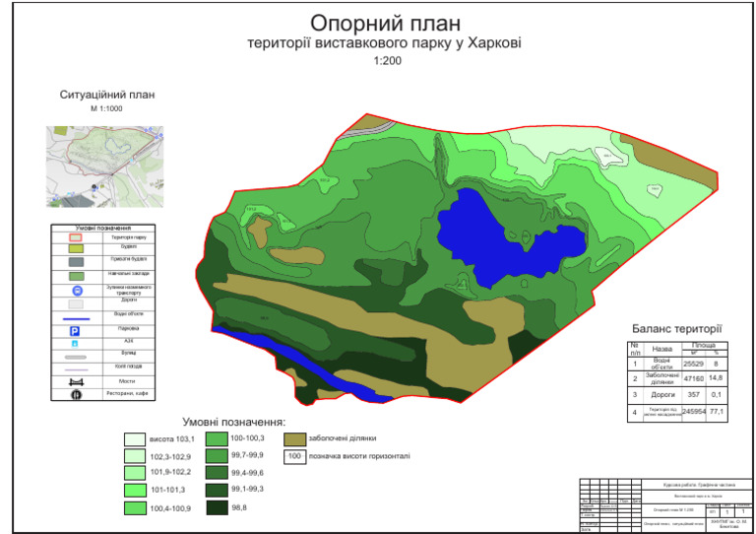Click the red-outlined park territory legend symbol

pos(76,237)
